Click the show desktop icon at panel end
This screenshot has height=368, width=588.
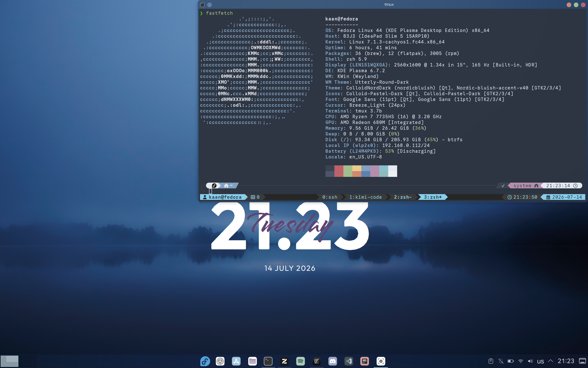[582, 361]
